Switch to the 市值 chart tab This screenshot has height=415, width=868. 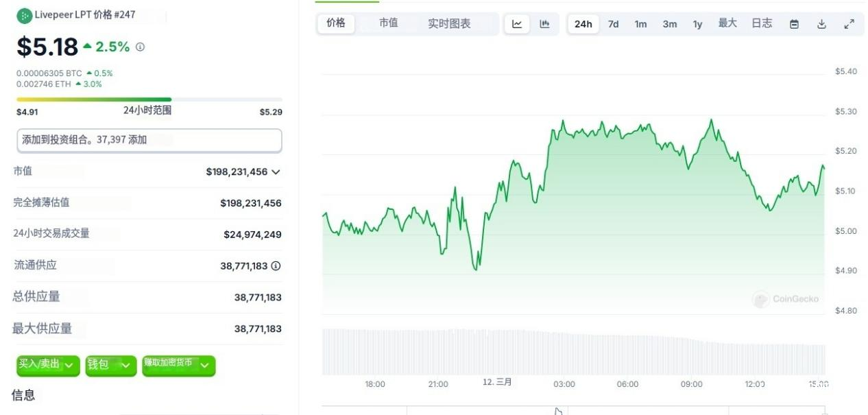(388, 23)
